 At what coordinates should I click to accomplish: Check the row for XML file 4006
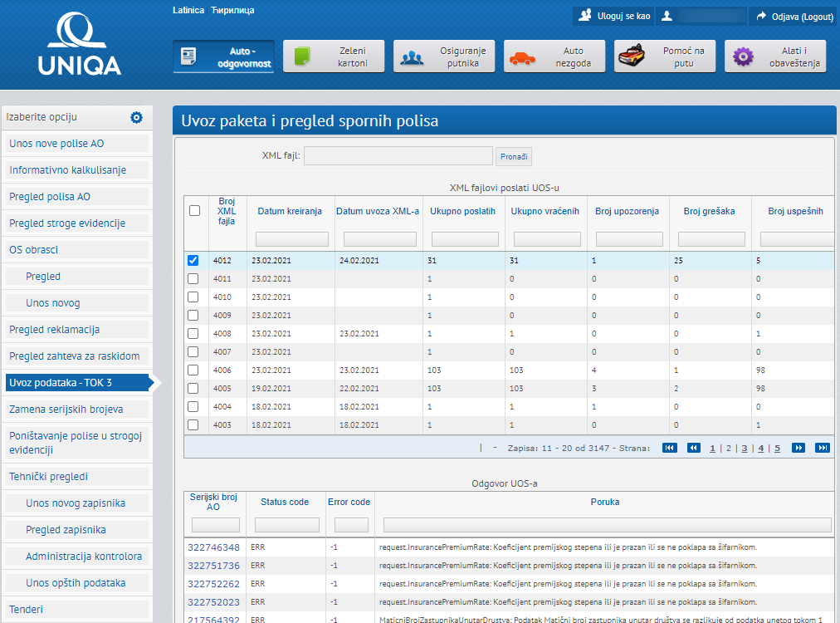pyautogui.click(x=193, y=370)
